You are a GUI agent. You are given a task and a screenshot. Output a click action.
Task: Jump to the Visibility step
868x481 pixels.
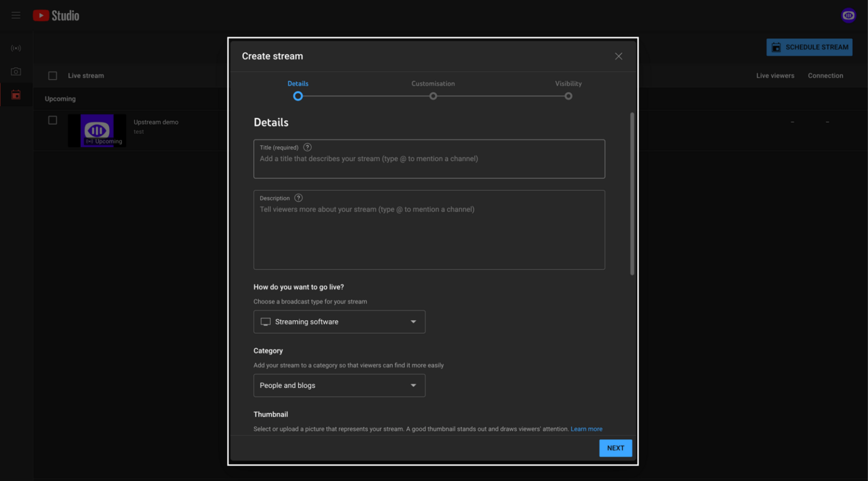tap(568, 96)
